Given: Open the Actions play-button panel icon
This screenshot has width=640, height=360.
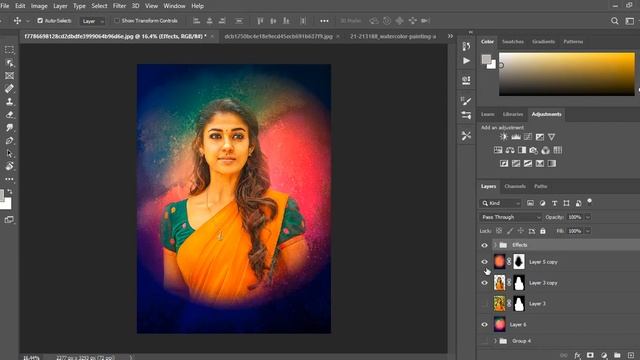Looking at the screenshot, I should (x=466, y=61).
